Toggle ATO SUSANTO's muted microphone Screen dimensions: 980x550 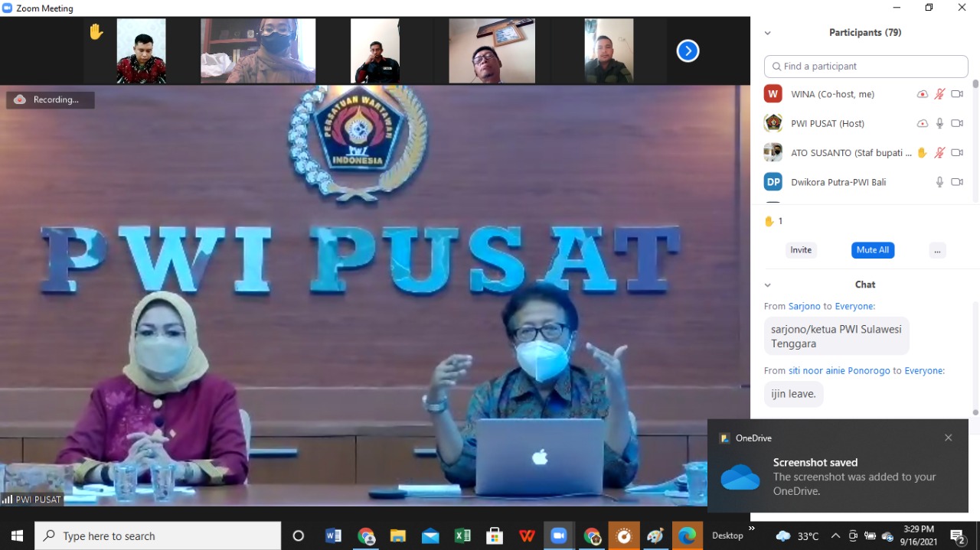pos(939,153)
